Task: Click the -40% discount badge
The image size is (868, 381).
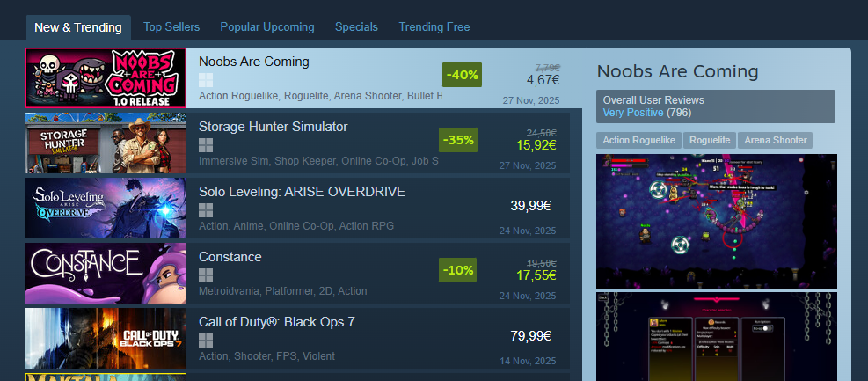Action: 462,75
